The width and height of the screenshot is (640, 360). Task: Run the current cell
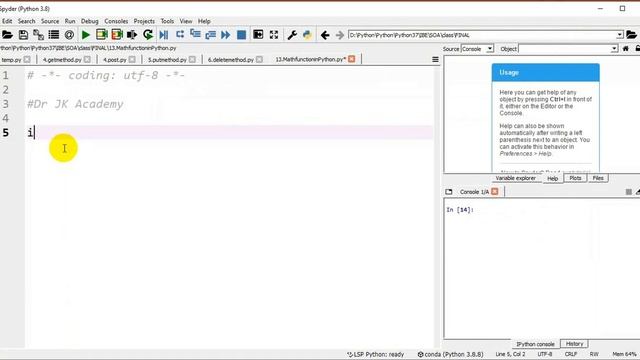(101, 35)
